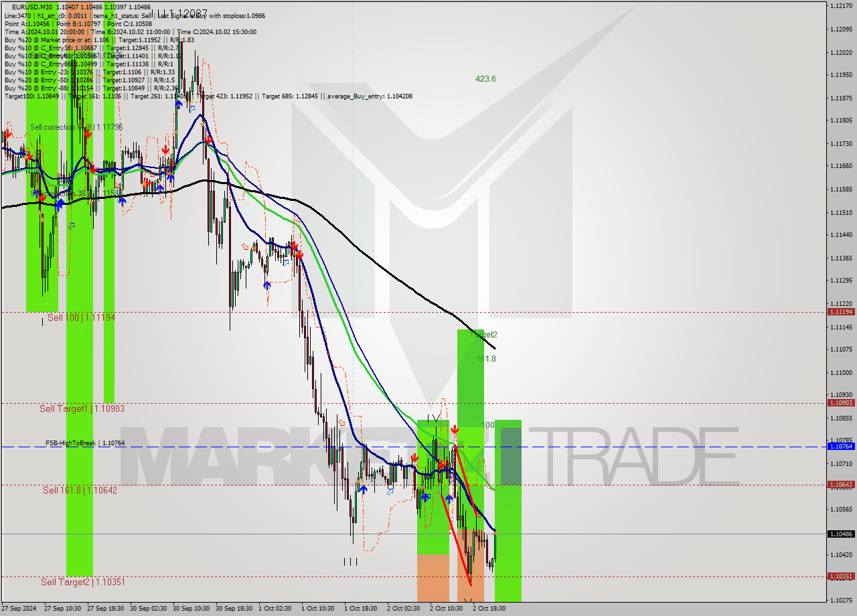
Task: Click the 'Line:3470 | h1_atr_c0' info line
Action: tap(135, 15)
